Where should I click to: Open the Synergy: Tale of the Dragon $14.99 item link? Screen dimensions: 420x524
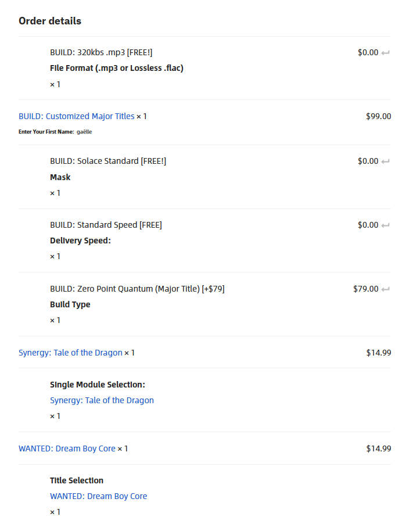(x=70, y=353)
